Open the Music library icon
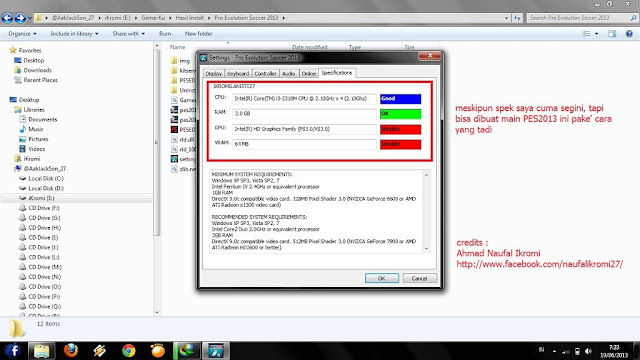The width and height of the screenshot is (640, 360). [22, 129]
